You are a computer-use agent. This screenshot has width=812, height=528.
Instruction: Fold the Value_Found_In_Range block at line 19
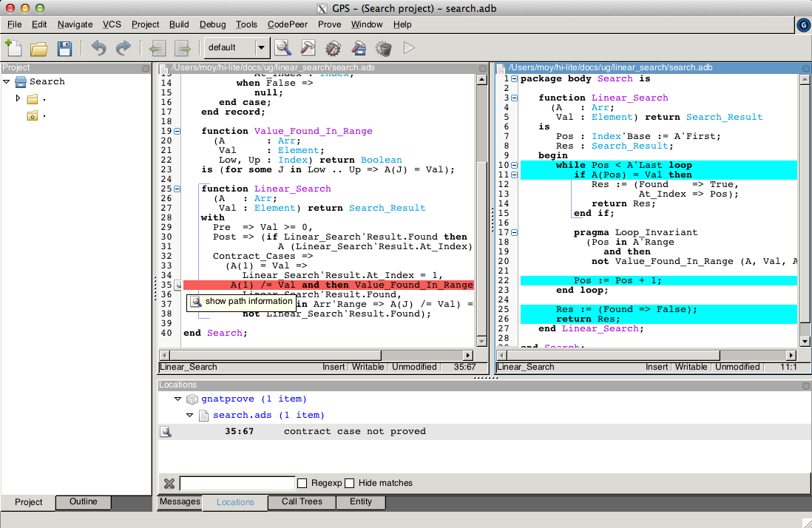tap(177, 132)
